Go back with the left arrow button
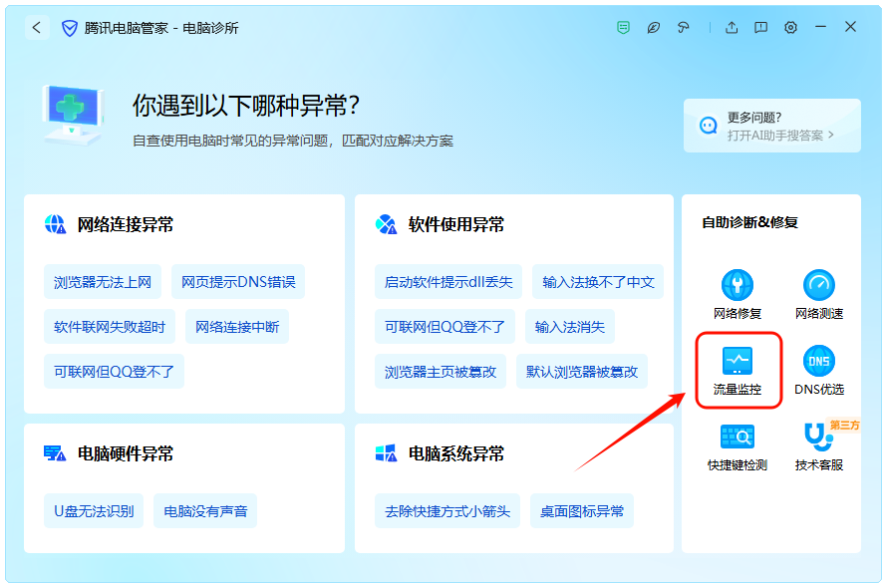The image size is (887, 588). coord(37,28)
